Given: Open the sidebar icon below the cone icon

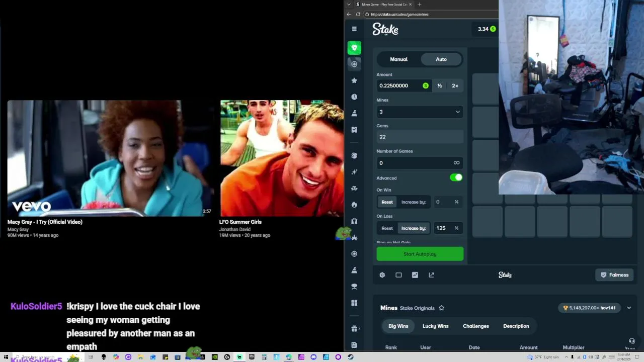Looking at the screenshot, I should 354,130.
